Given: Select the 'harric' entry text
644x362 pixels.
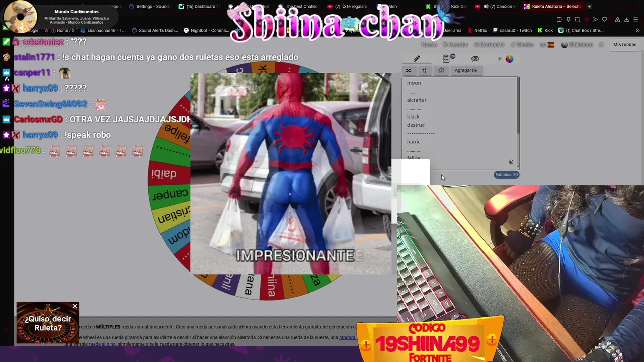Looking at the screenshot, I should point(414,142).
